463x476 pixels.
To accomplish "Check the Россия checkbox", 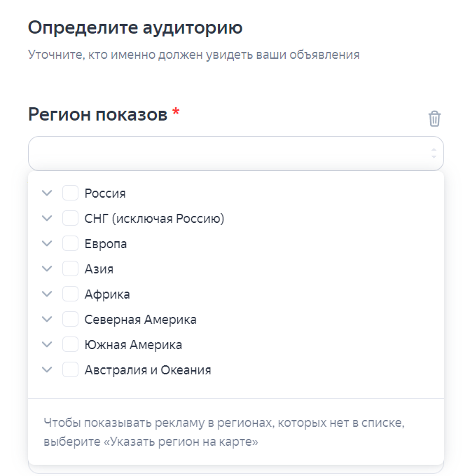I will point(70,193).
